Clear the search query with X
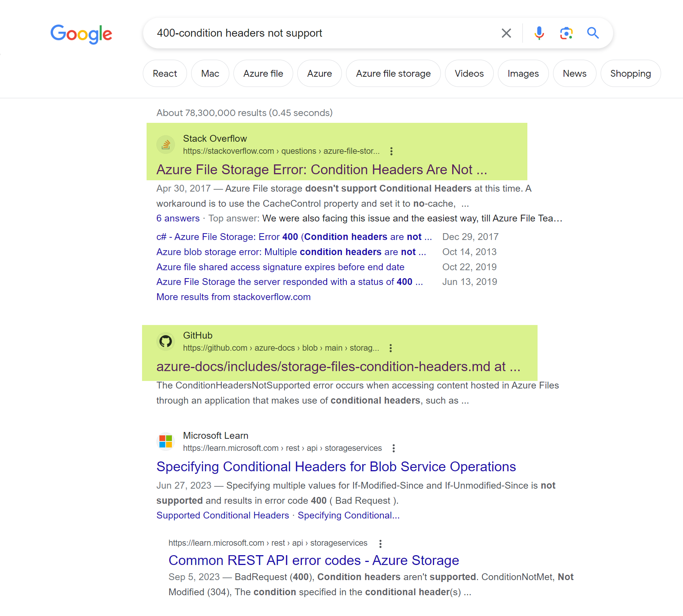The width and height of the screenshot is (683, 616). click(x=506, y=33)
